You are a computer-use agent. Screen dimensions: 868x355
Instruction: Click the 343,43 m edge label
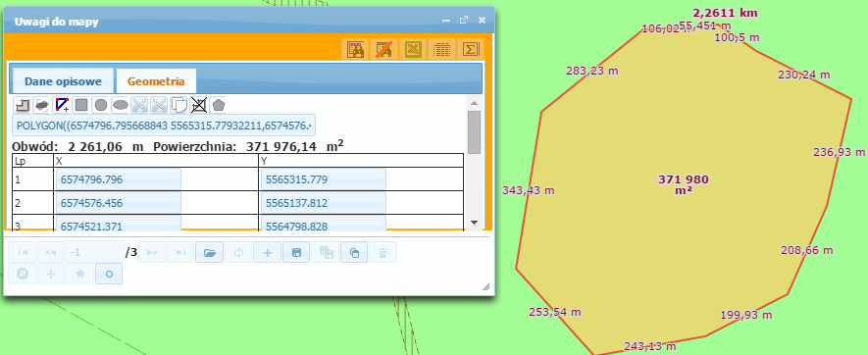point(528,190)
